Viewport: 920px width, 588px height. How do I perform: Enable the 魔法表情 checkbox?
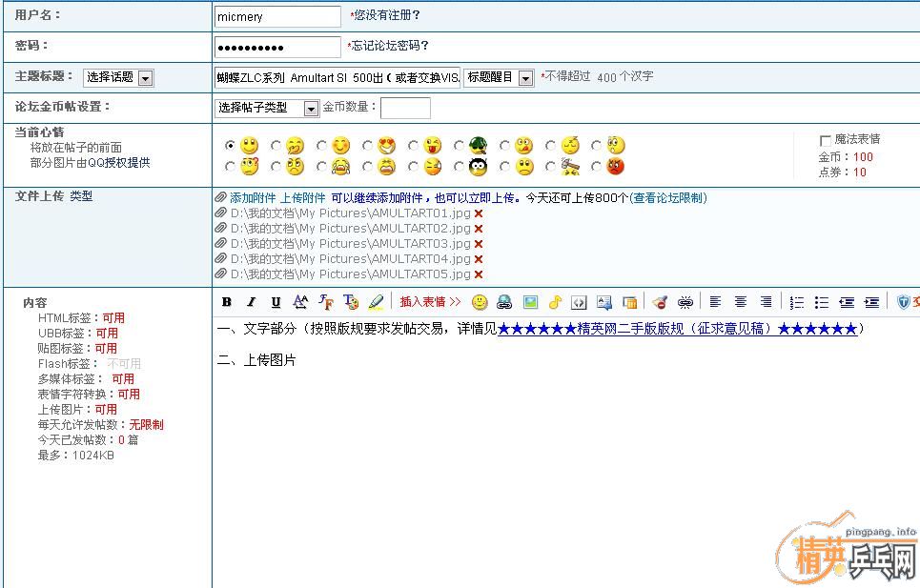pyautogui.click(x=826, y=140)
